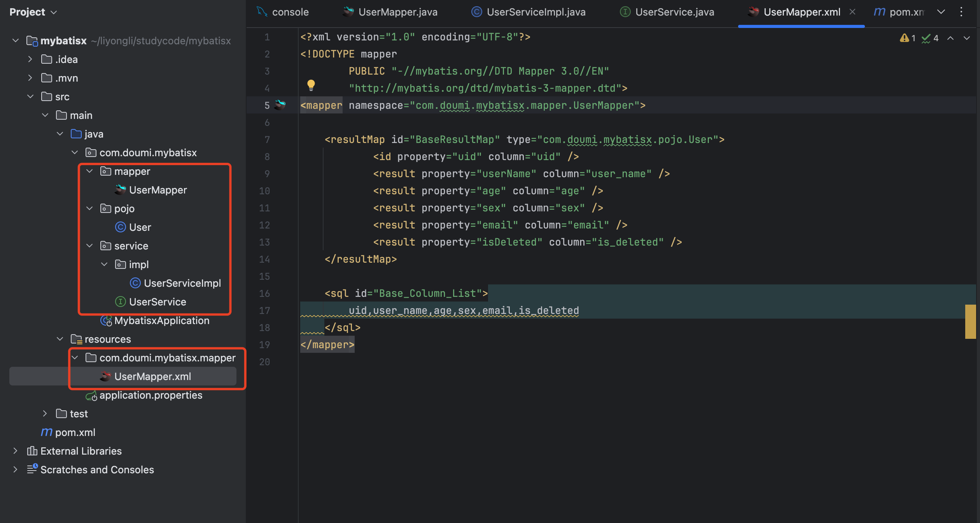This screenshot has height=523, width=980.
Task: Switch to the UserServiceImpl.java tab
Action: click(x=535, y=12)
